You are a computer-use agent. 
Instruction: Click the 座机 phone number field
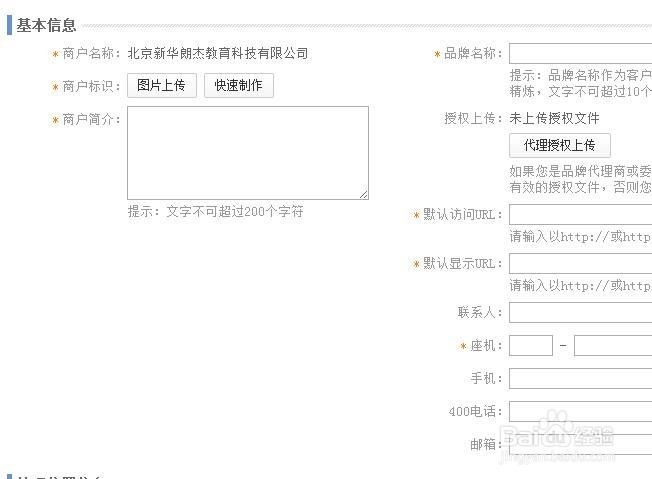[x=613, y=346]
